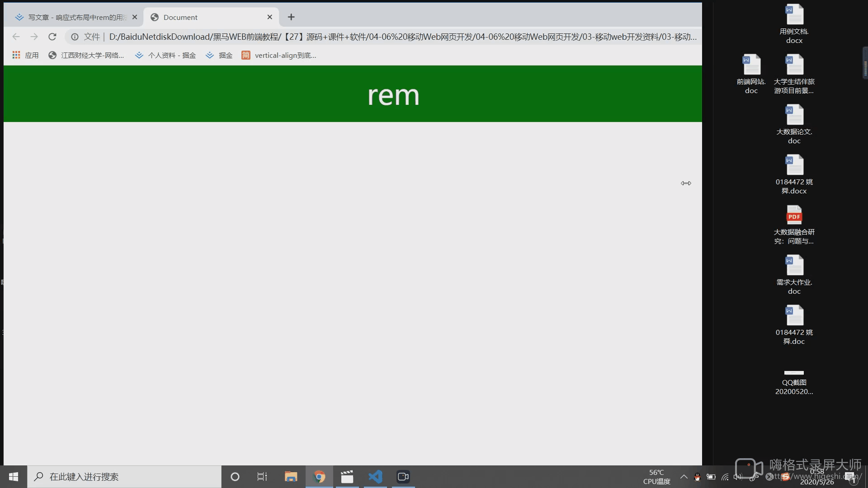
Task: Click the Chrome icon in taskbar
Action: (x=319, y=477)
